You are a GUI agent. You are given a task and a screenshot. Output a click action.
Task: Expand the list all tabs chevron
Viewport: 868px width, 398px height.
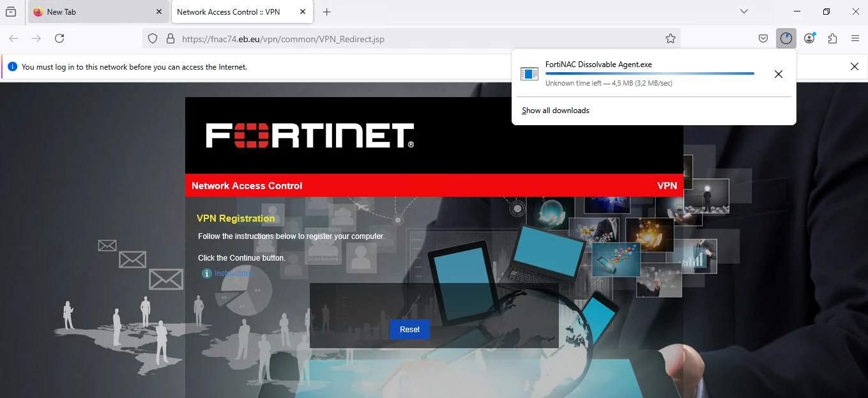pyautogui.click(x=744, y=11)
